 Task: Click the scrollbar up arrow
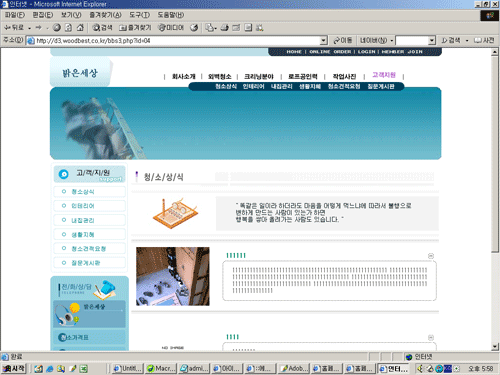495,52
